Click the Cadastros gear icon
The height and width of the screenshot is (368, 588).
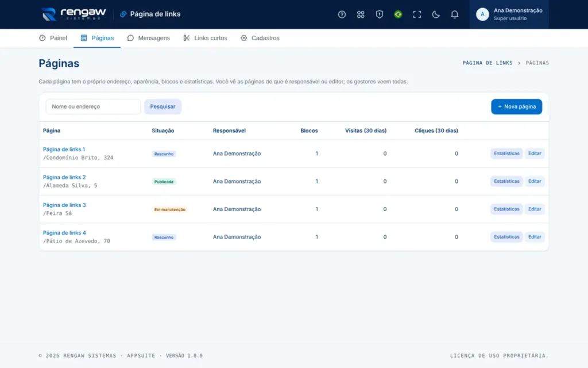(243, 38)
